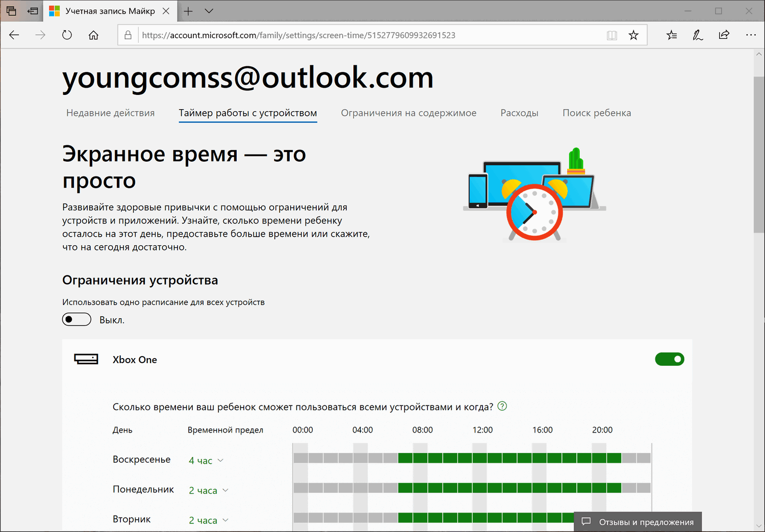Viewport: 765px width, 532px height.
Task: Click the 20:00 time label
Action: click(602, 430)
